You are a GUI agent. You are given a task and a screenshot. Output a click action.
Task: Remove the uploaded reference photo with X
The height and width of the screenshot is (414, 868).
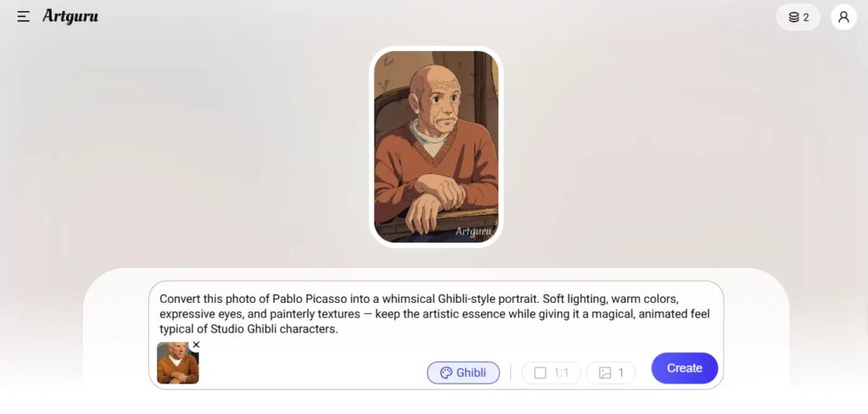[196, 344]
